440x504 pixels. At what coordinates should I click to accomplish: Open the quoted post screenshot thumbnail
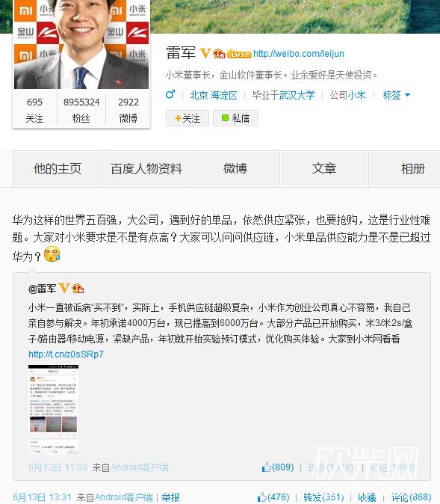(53, 410)
